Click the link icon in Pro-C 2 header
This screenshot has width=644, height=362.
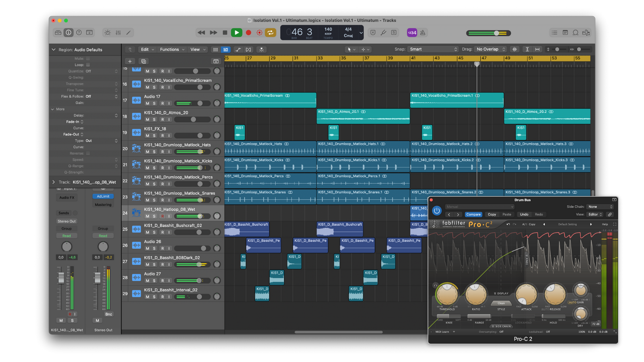(x=610, y=214)
